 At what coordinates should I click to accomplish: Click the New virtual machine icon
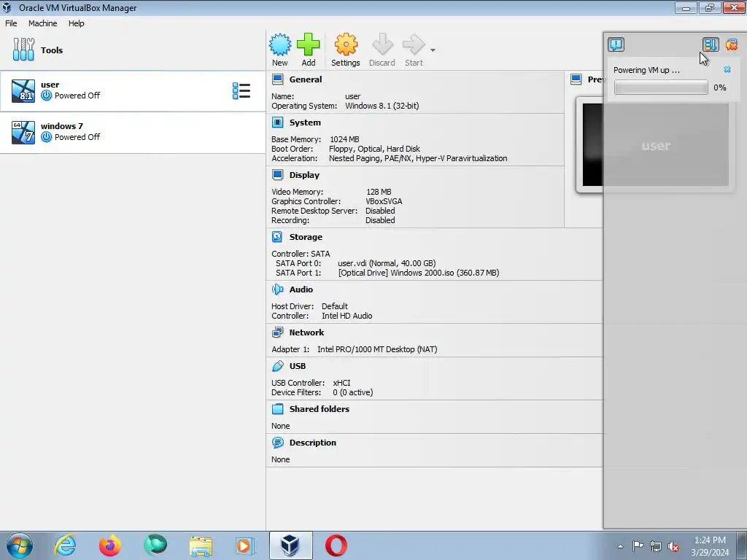tap(279, 44)
